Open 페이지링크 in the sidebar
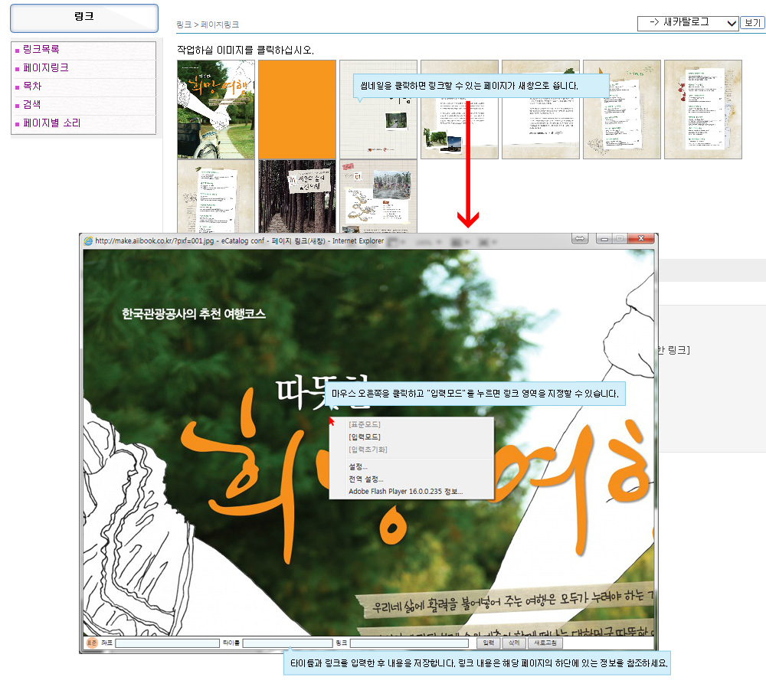This screenshot has height=700, width=766. 46,68
